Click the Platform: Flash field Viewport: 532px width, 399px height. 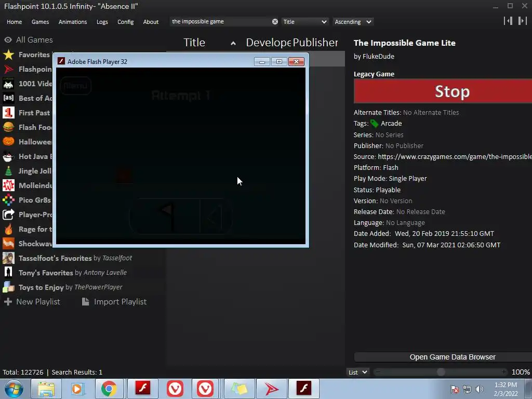pyautogui.click(x=376, y=168)
